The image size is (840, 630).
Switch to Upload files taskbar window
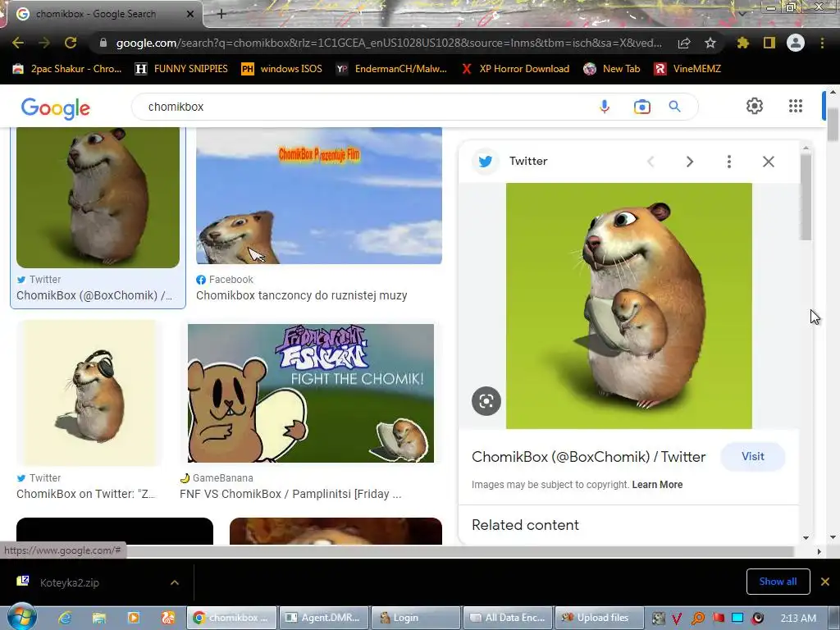click(x=599, y=618)
